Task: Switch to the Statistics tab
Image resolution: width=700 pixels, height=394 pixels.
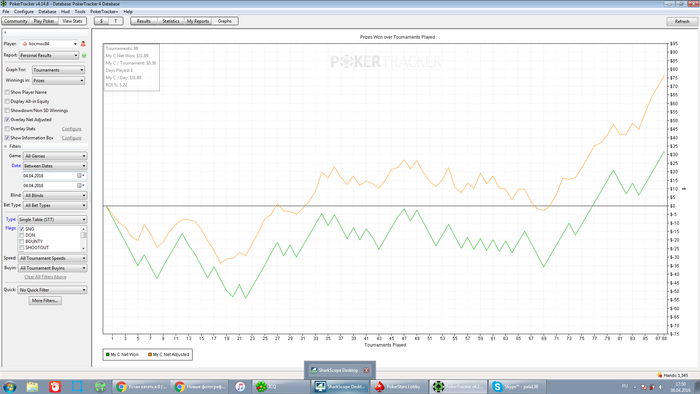Action: pyautogui.click(x=171, y=21)
